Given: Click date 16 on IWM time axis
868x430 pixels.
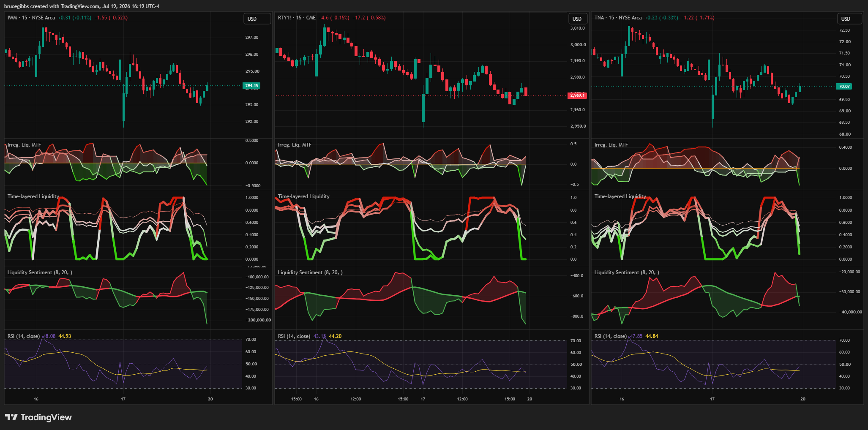Looking at the screenshot, I should [36, 399].
